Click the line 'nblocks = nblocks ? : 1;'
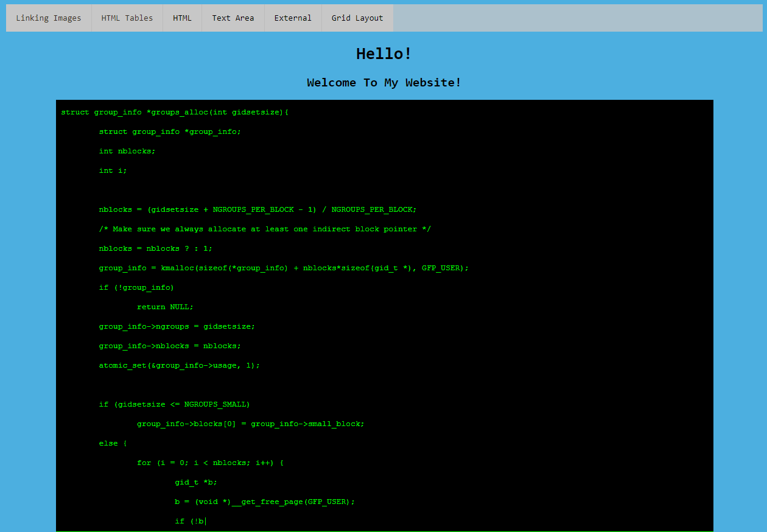The width and height of the screenshot is (767, 532). point(156,248)
